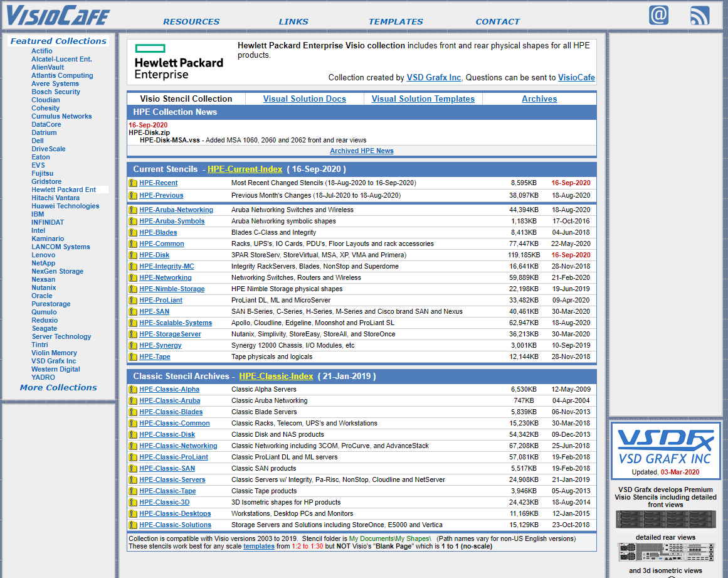Viewport: 728px width, 578px height.
Task: Open the HPE-Classic-Index link
Action: point(277,376)
